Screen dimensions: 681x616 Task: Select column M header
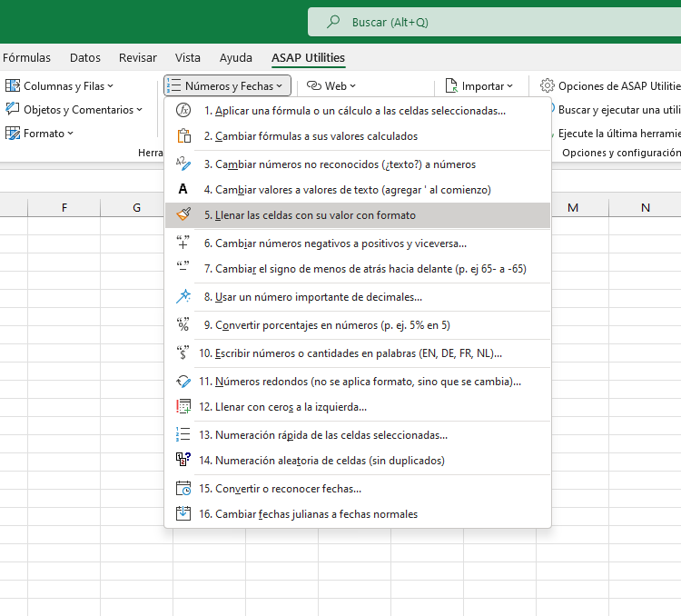click(x=573, y=208)
